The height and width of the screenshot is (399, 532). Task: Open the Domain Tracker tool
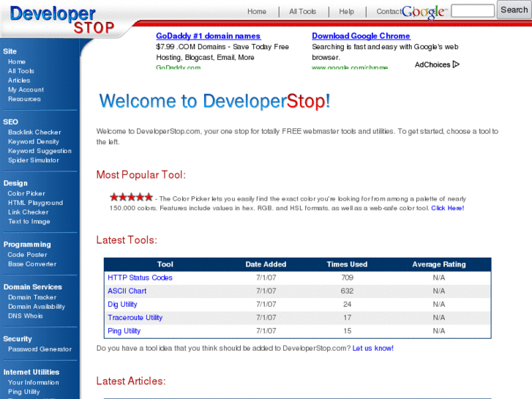tap(32, 297)
